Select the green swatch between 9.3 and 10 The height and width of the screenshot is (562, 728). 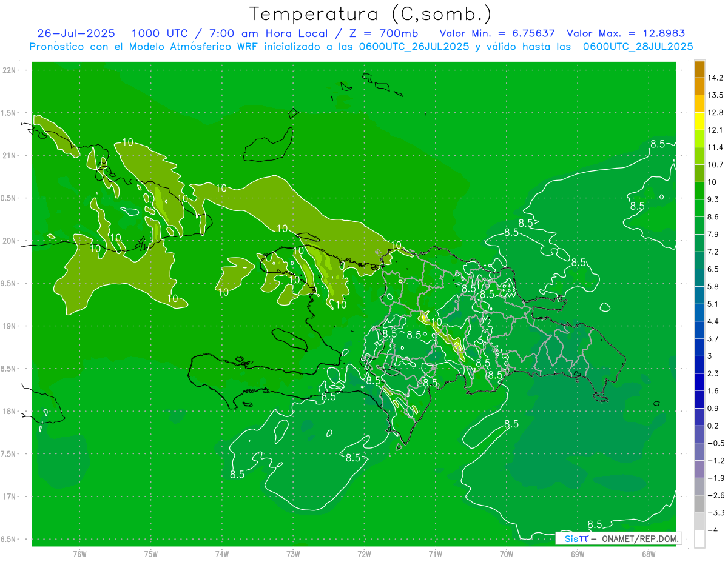point(699,190)
